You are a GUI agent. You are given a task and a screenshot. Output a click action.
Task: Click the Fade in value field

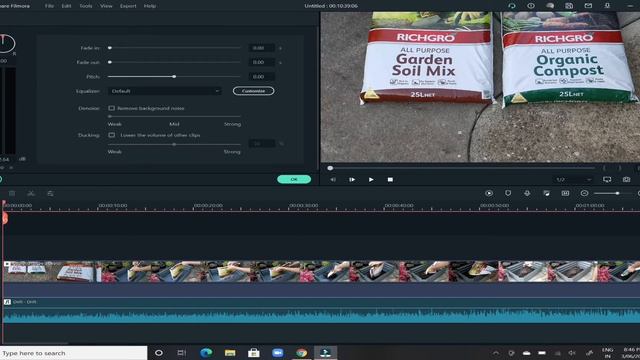pyautogui.click(x=261, y=48)
